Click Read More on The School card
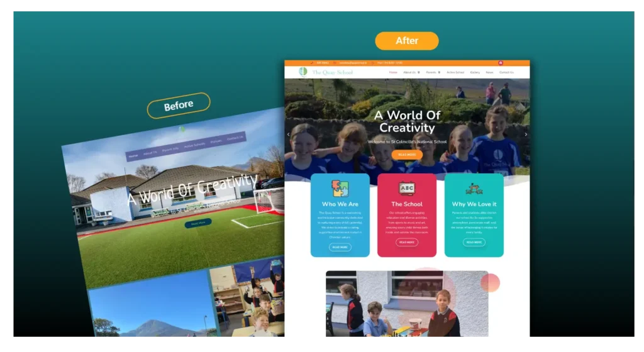The height and width of the screenshot is (352, 644). click(407, 243)
